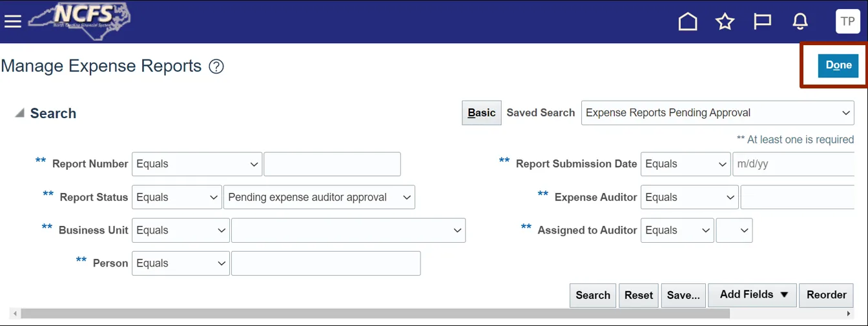The width and height of the screenshot is (868, 326).
Task: Switch to Basic search mode
Action: coord(481,113)
